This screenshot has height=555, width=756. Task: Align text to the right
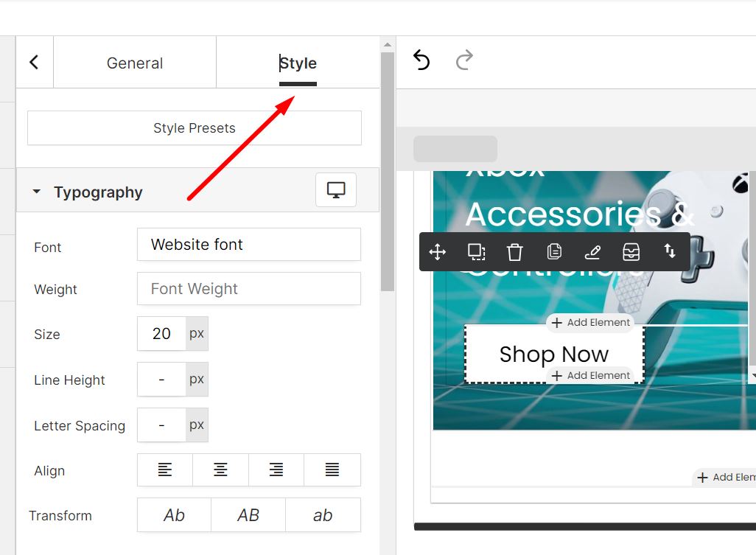276,470
